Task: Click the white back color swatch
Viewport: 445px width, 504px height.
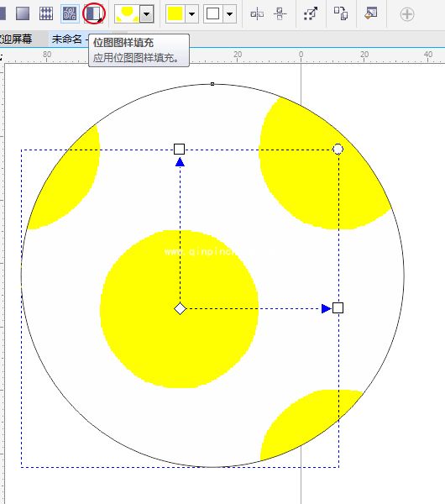Action: (x=212, y=14)
